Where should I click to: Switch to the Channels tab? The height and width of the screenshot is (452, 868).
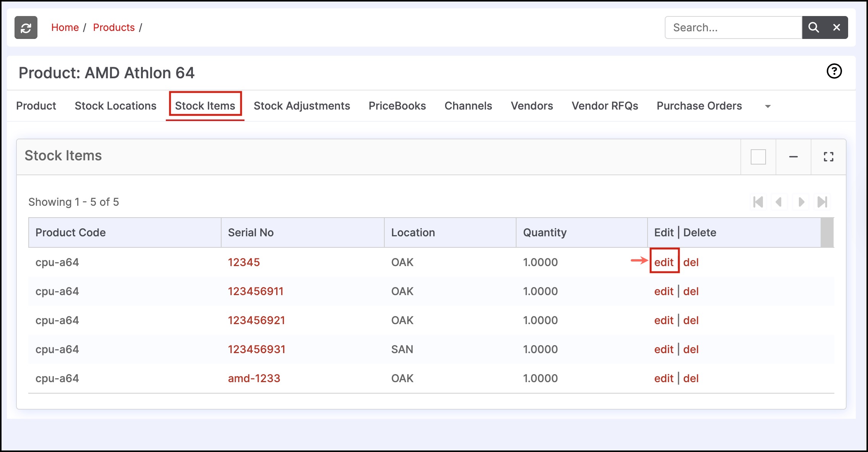[x=468, y=106]
